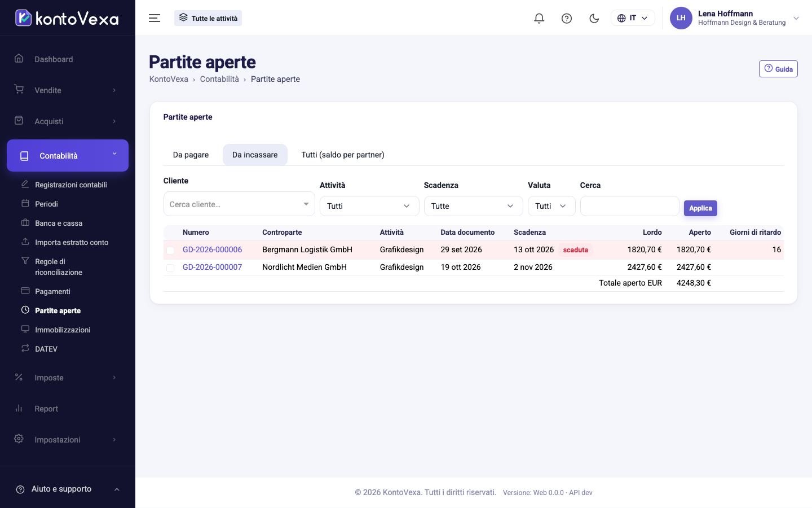Click the help question mark icon in header
The height and width of the screenshot is (508, 812).
(567, 18)
